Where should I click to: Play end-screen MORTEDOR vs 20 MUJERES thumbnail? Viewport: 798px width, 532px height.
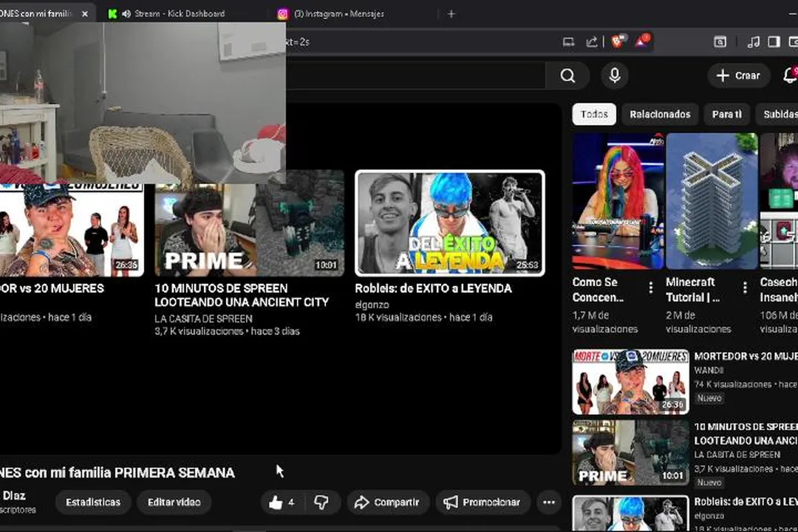point(72,230)
